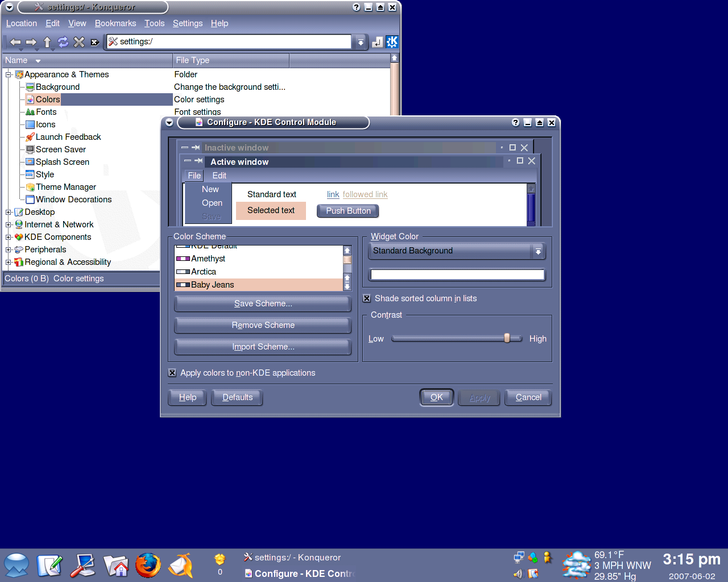728x582 pixels.
Task: Click the desktop pager icon showing 0
Action: tap(220, 564)
